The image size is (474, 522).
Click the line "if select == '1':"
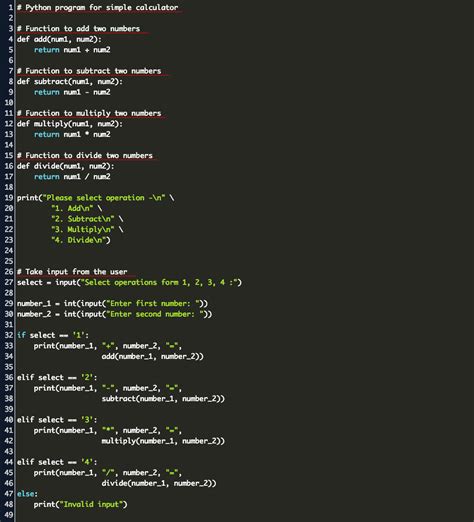(x=53, y=335)
